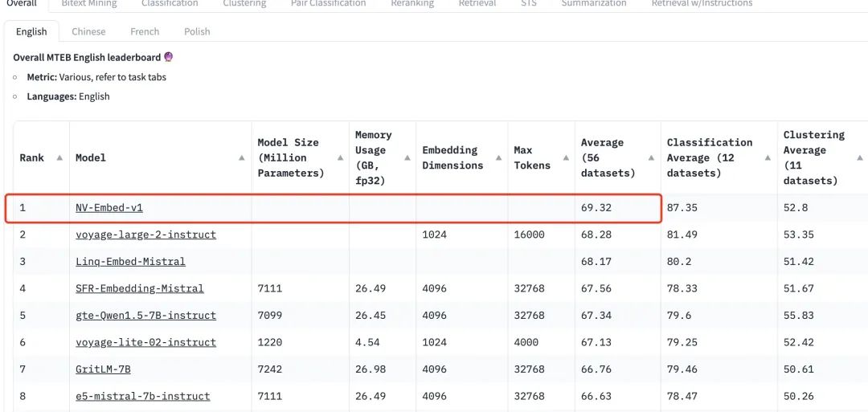
Task: Open the Clustering tab
Action: pos(244,3)
